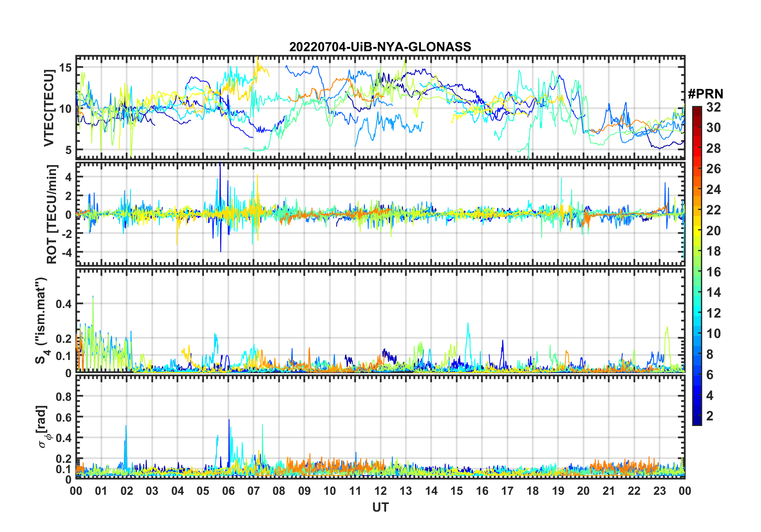This screenshot has width=761, height=532.
Task: Select hour label 04 on UT axis
Action: [x=178, y=491]
